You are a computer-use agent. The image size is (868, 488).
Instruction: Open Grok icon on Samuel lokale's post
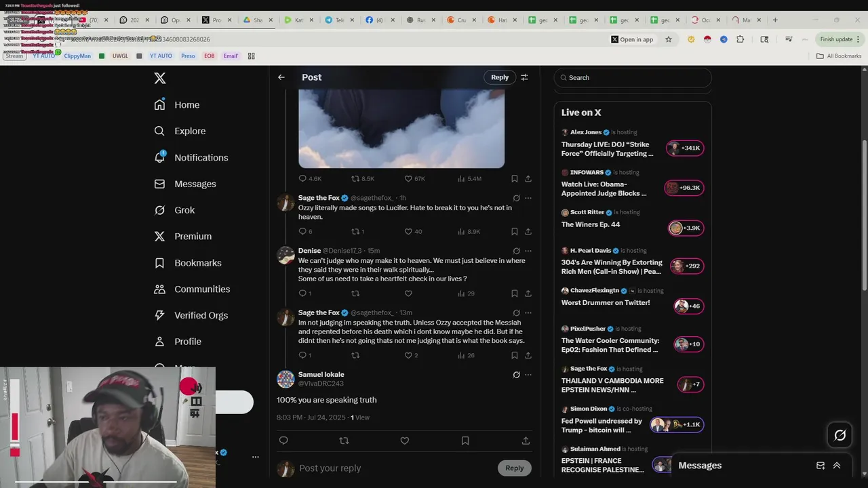[516, 375]
